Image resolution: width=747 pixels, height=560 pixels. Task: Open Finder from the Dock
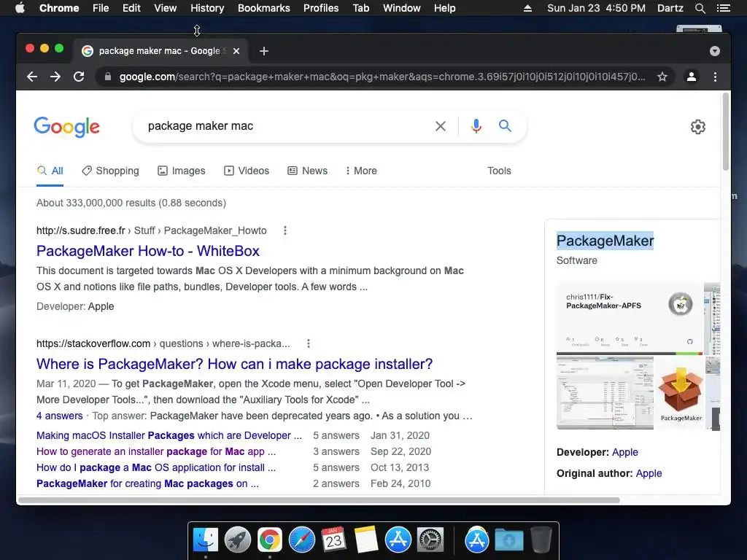206,540
